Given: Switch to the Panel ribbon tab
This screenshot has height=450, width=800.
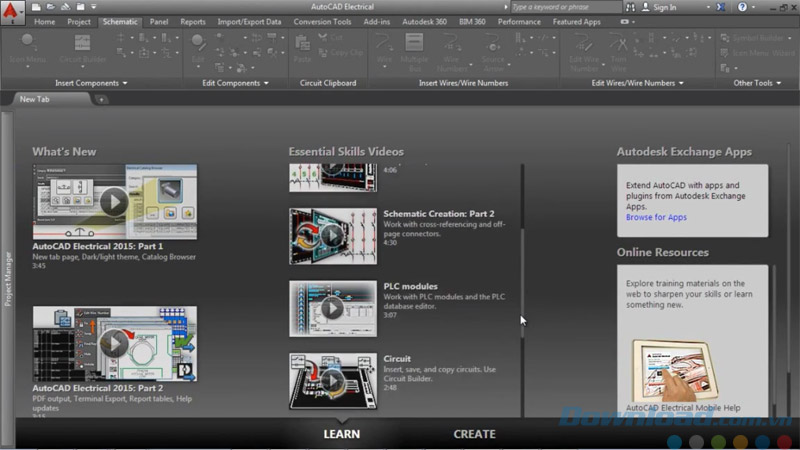Looking at the screenshot, I should [x=158, y=21].
